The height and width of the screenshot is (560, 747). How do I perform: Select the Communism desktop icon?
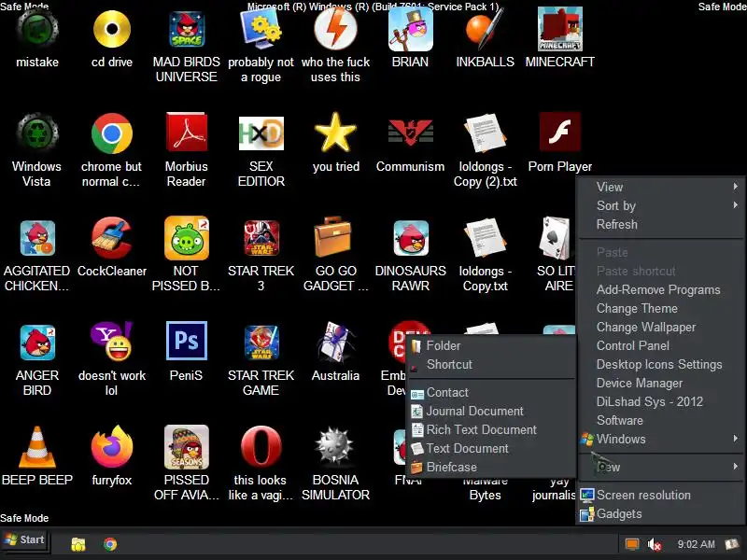[410, 133]
